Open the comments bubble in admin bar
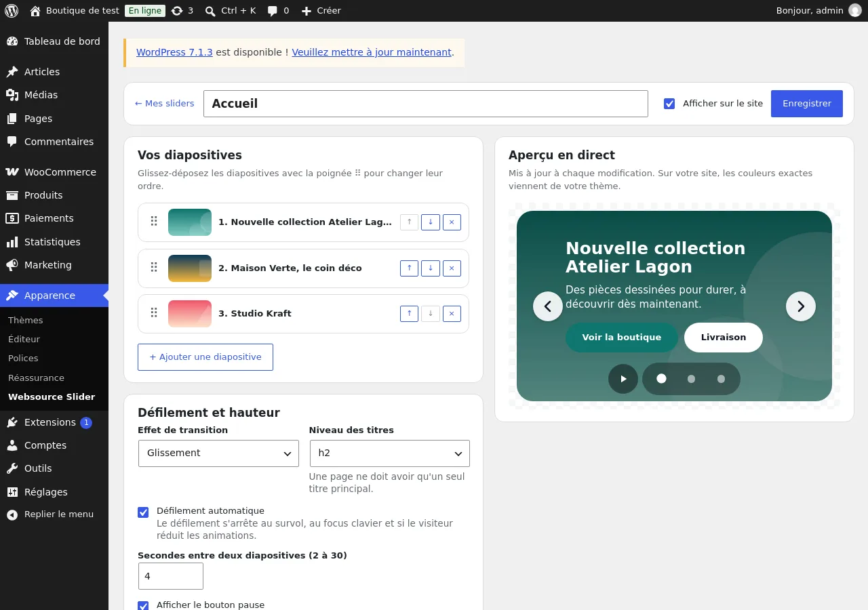Image resolution: width=868 pixels, height=610 pixels. click(x=278, y=11)
